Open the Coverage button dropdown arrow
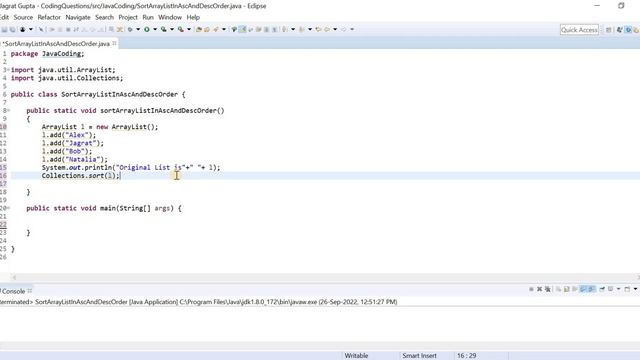The image size is (640, 360). [172, 29]
